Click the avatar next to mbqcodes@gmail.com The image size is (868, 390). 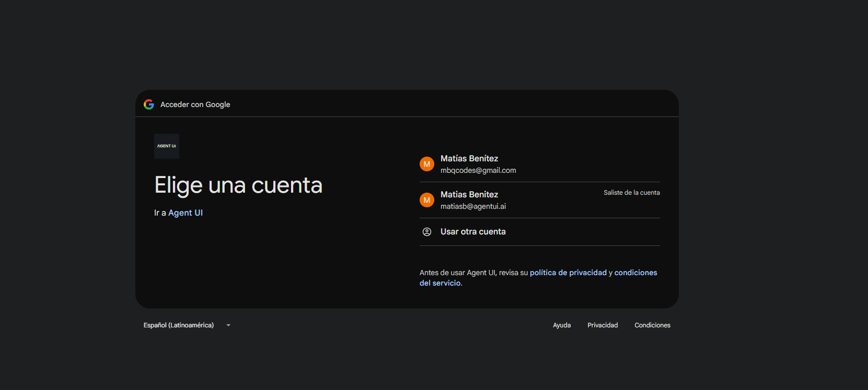pyautogui.click(x=427, y=164)
